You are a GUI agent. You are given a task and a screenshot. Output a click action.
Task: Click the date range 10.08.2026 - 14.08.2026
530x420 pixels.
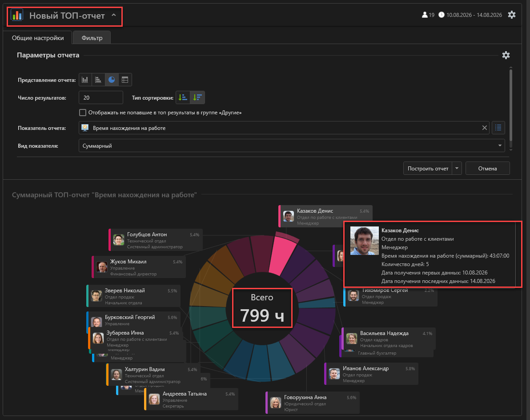click(474, 15)
